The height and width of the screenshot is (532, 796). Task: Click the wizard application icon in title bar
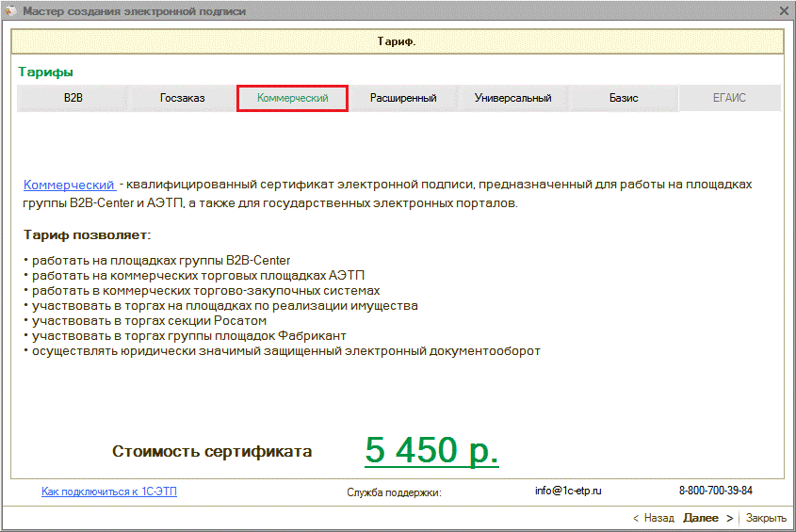(10, 10)
